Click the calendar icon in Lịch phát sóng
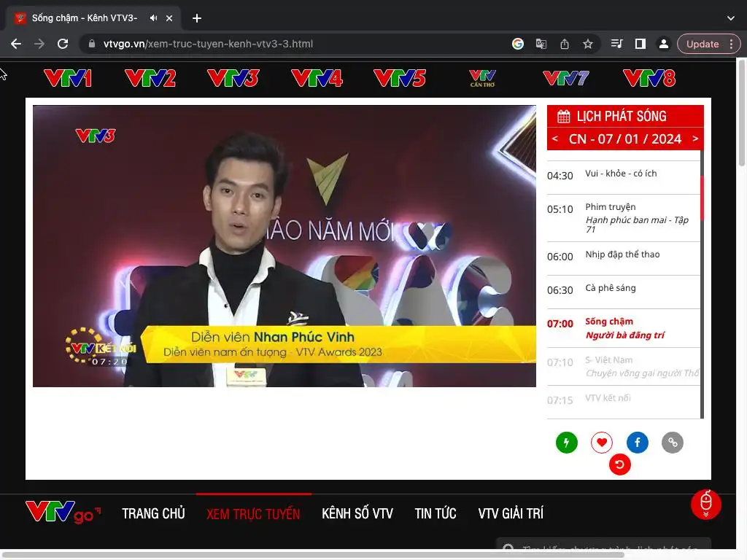The width and height of the screenshot is (747, 560). 564,116
